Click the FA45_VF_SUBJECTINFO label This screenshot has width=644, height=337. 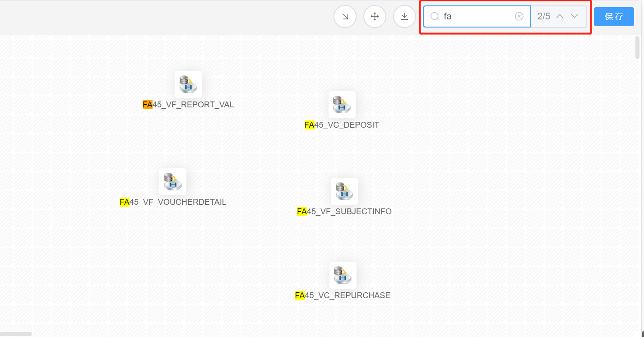[x=344, y=212]
